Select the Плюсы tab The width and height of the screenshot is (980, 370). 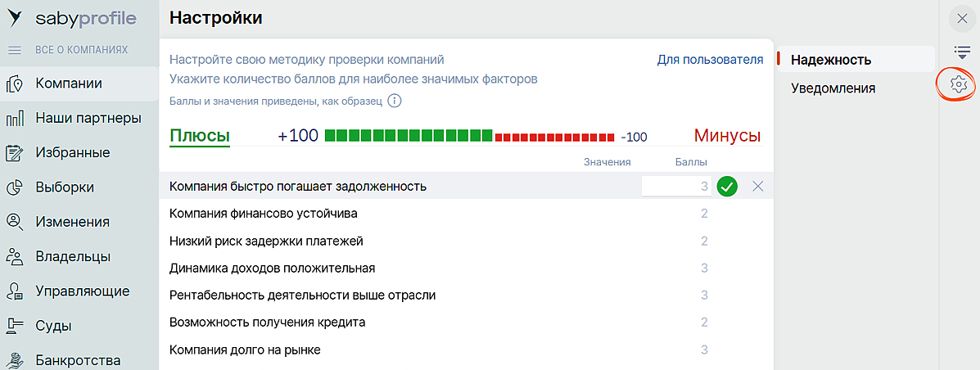tap(200, 136)
